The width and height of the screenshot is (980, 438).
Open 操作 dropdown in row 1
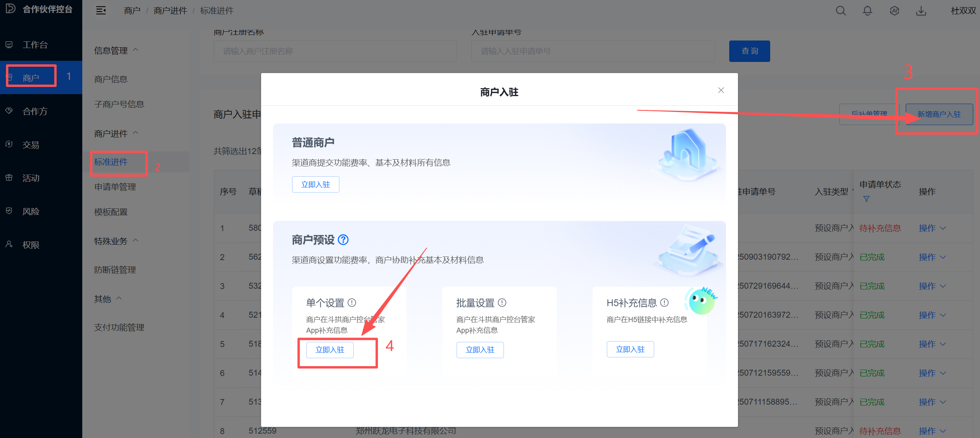tap(932, 228)
